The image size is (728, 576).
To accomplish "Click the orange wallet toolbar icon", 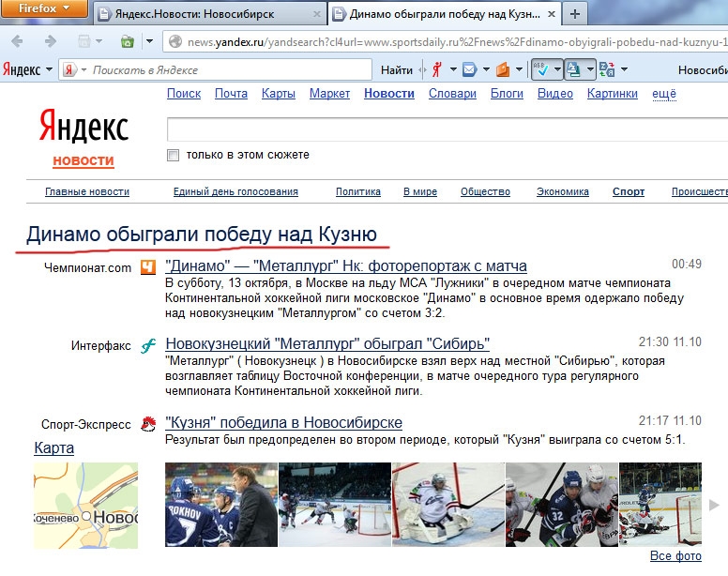I will (503, 69).
